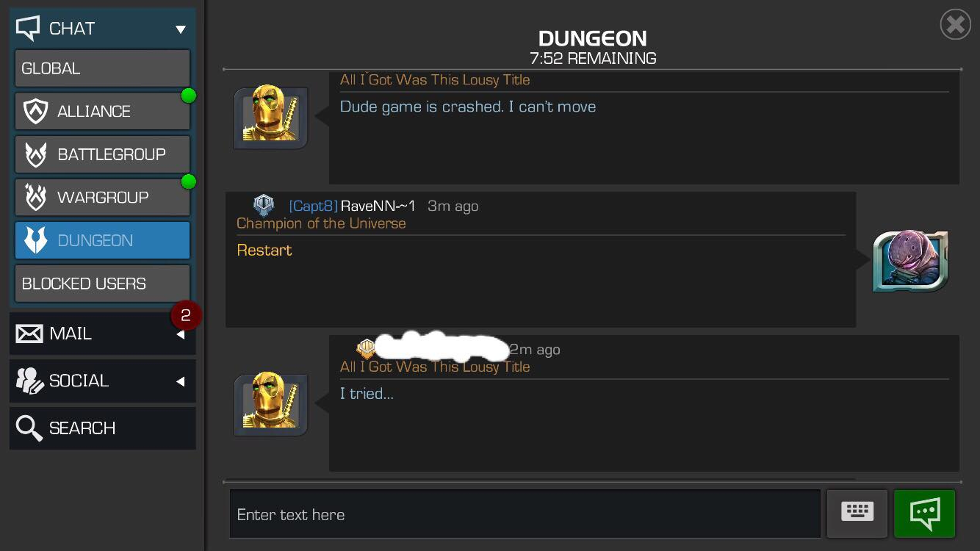980x551 pixels.
Task: Select the Dungeon chat channel
Action: [x=102, y=240]
